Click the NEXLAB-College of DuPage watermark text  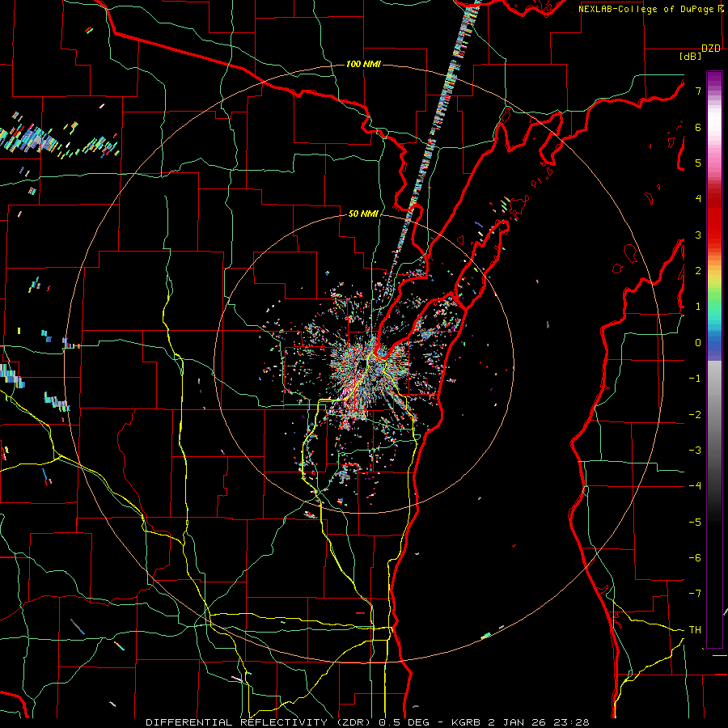point(645,9)
